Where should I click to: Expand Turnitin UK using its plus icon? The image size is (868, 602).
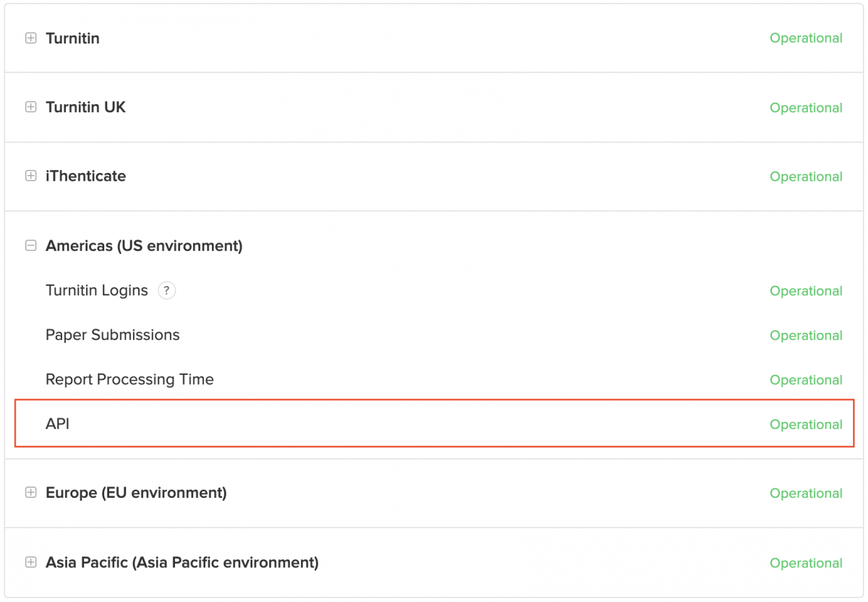(x=30, y=107)
